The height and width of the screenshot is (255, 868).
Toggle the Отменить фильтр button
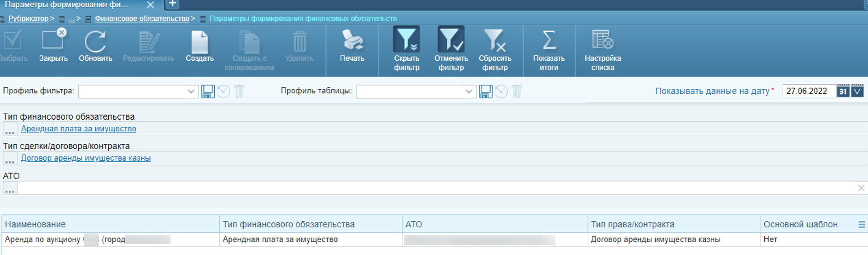coord(451,41)
